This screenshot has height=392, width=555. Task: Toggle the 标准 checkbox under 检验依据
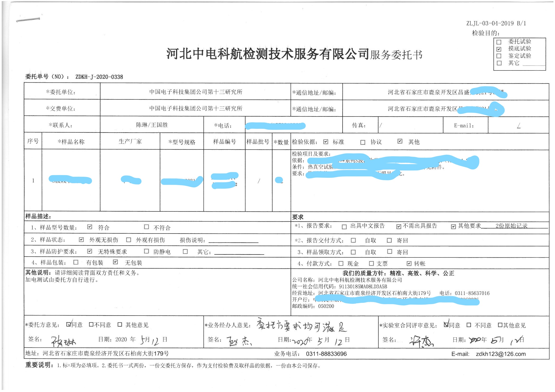click(x=326, y=142)
